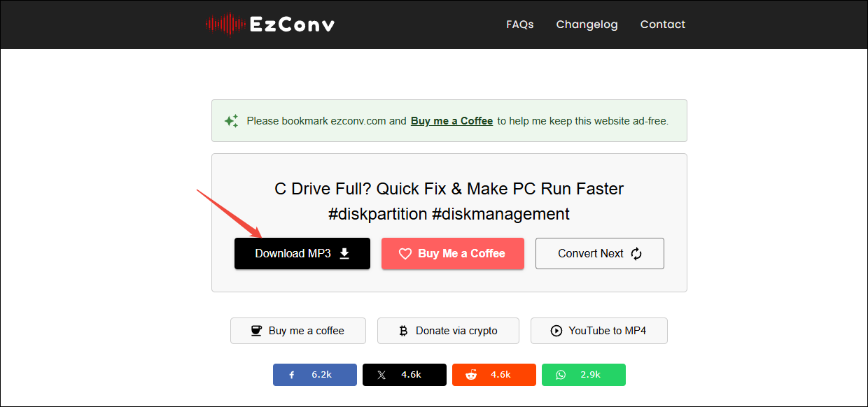Click the video title C Drive Full text
868x407 pixels.
pos(449,189)
